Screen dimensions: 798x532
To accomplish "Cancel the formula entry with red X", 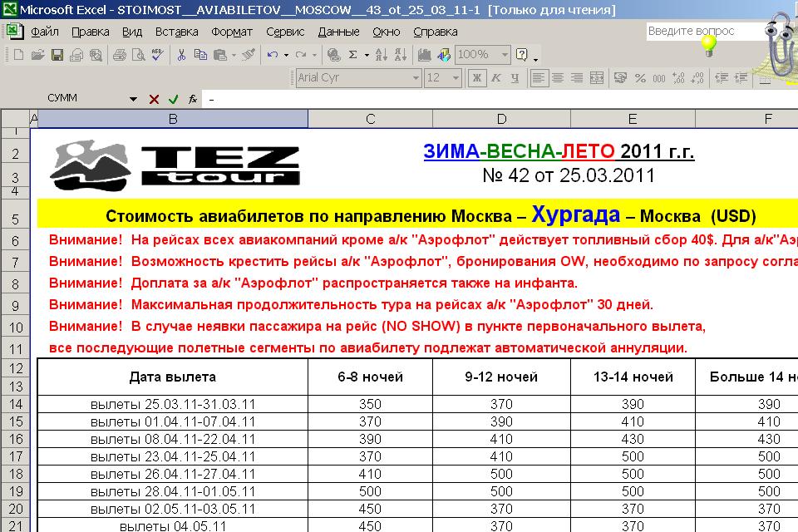I will (x=154, y=99).
